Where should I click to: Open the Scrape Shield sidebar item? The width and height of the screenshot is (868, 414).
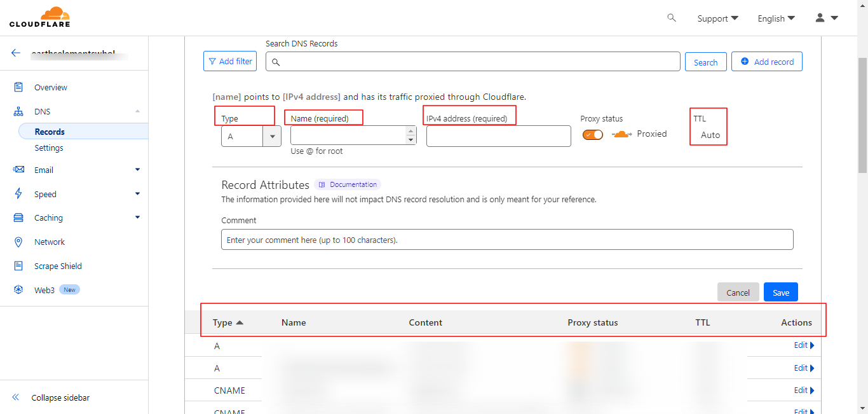click(x=58, y=266)
